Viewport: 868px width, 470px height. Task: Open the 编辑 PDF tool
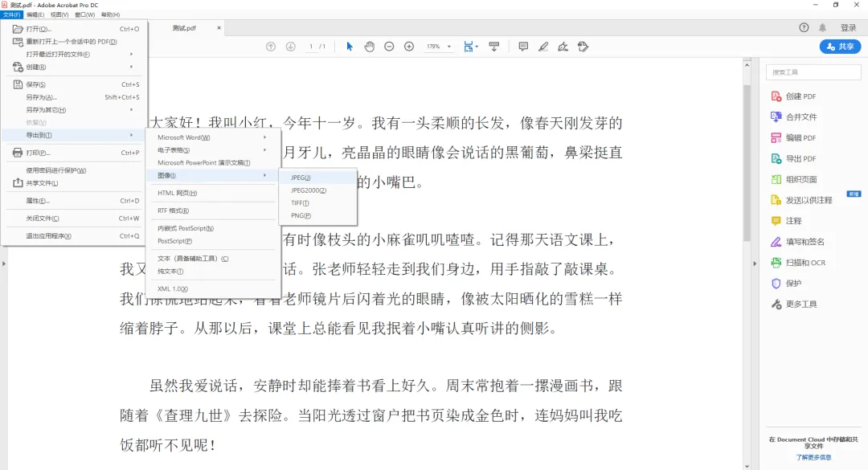pos(794,138)
